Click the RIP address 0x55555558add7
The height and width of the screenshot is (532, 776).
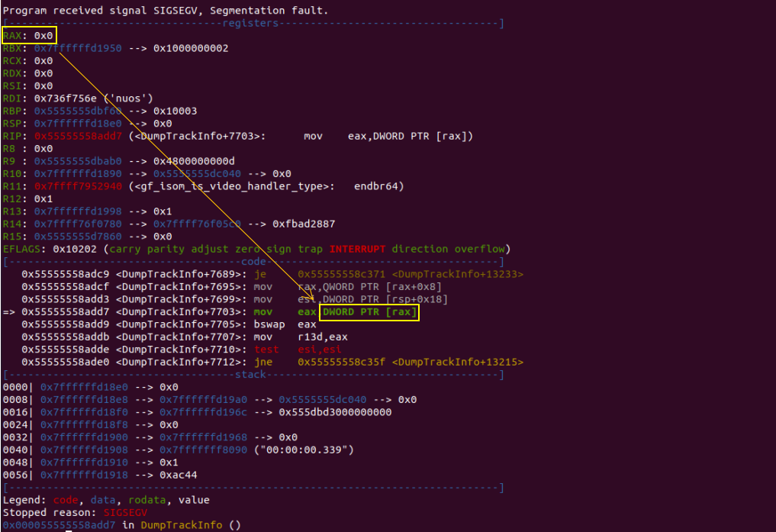click(x=78, y=136)
